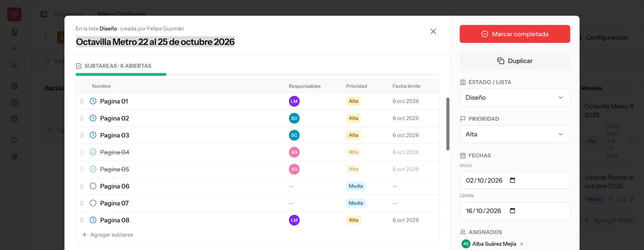Open the image gallery sidebar icon
Viewport: 644px width, 250px height.
click(14, 32)
